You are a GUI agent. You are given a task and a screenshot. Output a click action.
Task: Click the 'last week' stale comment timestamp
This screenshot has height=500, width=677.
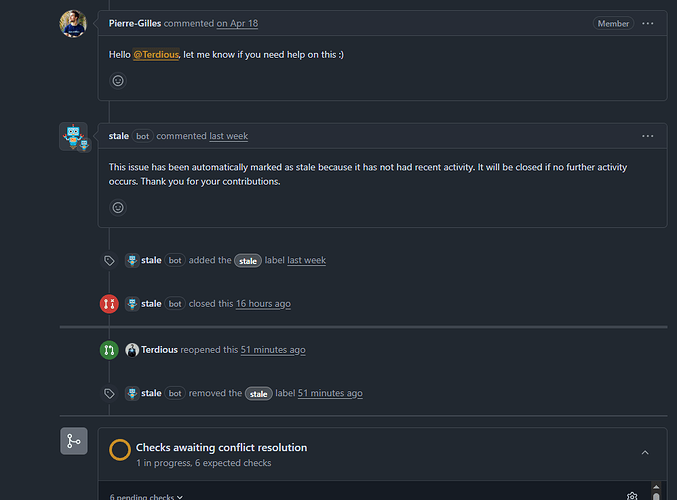(x=229, y=136)
